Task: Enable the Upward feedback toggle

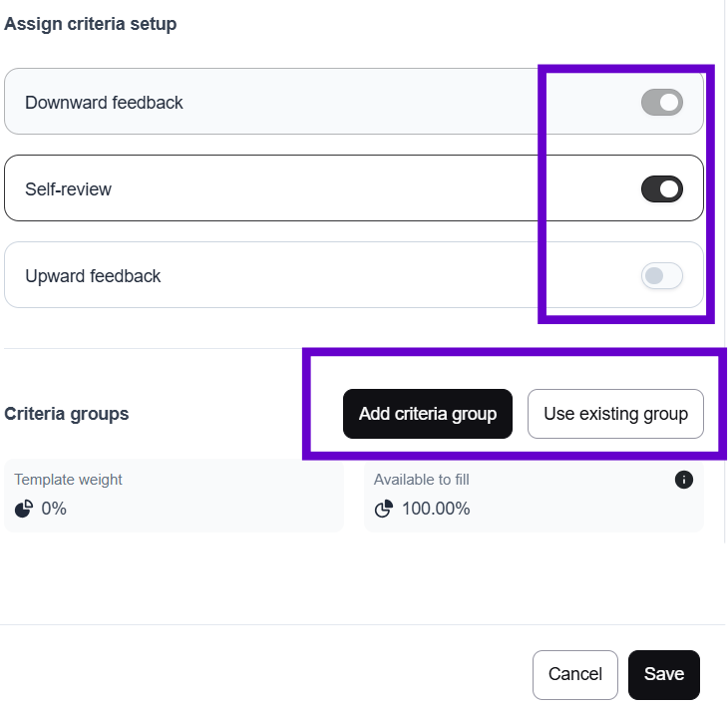Action: point(661,275)
